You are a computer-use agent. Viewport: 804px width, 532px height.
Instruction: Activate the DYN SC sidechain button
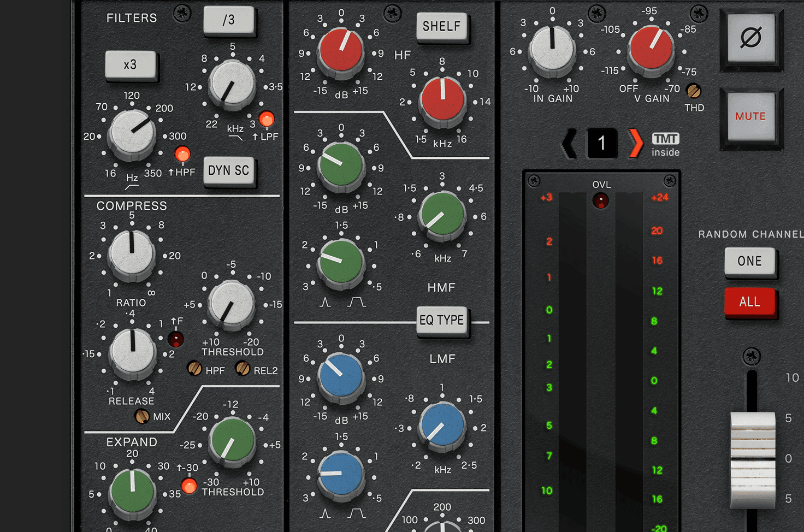tap(229, 172)
